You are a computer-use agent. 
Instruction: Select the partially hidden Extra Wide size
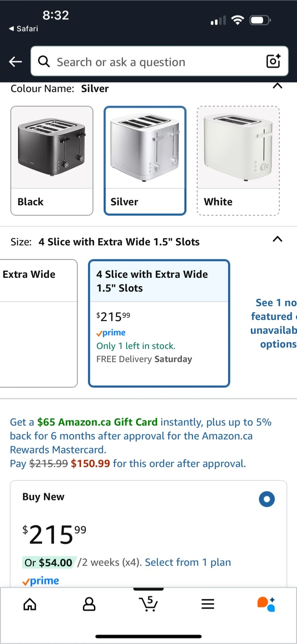pos(36,323)
